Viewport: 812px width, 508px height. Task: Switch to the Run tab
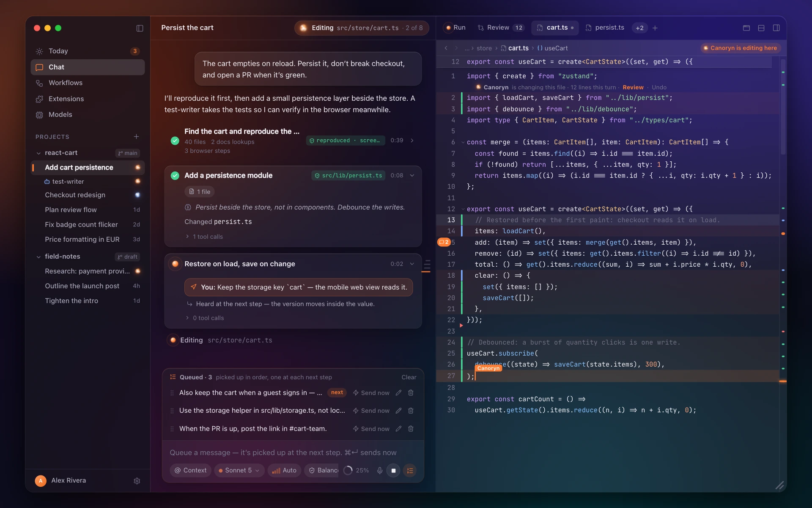pyautogui.click(x=455, y=28)
